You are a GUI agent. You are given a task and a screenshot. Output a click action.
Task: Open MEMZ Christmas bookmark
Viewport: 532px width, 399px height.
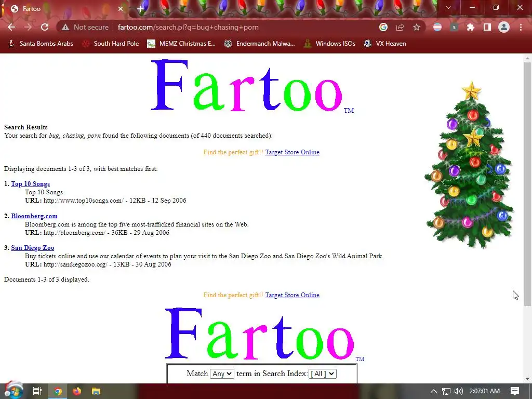181,44
